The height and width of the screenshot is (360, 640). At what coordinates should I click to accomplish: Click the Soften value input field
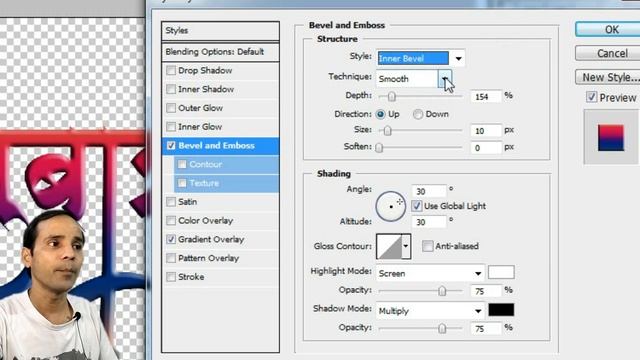point(486,148)
